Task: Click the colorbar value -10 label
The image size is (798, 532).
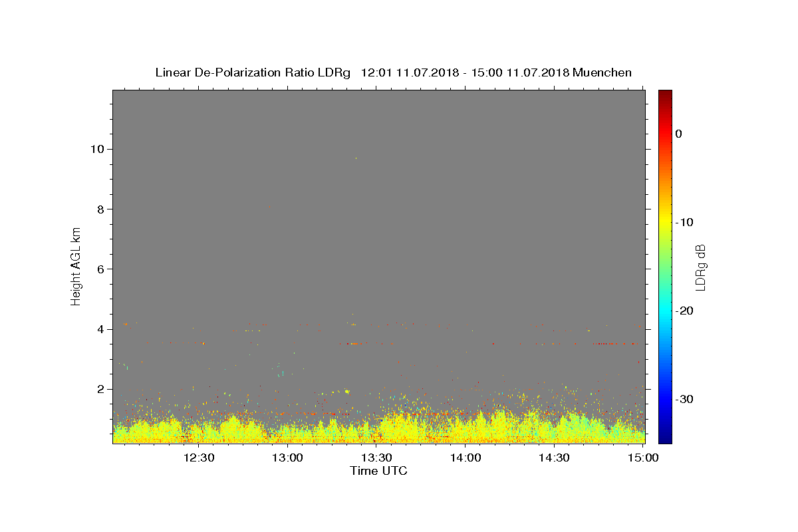Action: (684, 222)
